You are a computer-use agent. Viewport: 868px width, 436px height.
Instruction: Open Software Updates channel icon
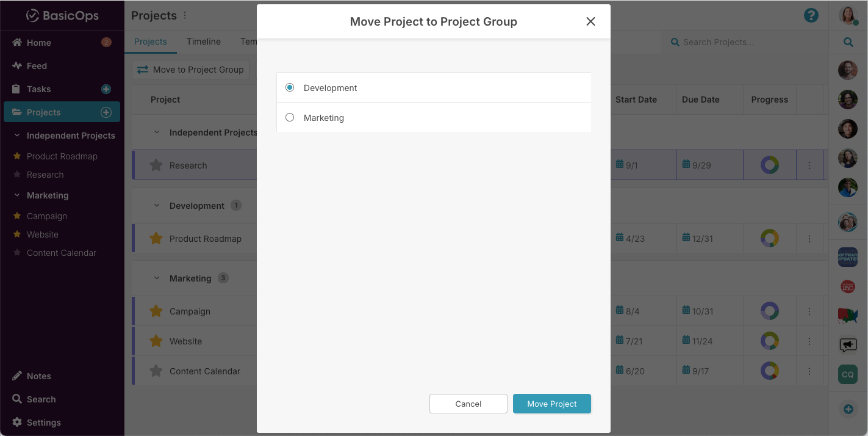pos(848,256)
